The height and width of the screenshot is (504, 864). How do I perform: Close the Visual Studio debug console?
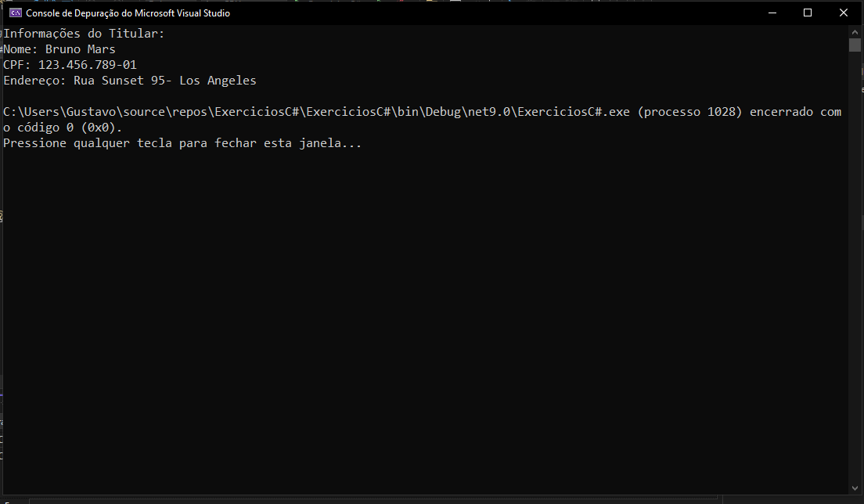pos(843,13)
